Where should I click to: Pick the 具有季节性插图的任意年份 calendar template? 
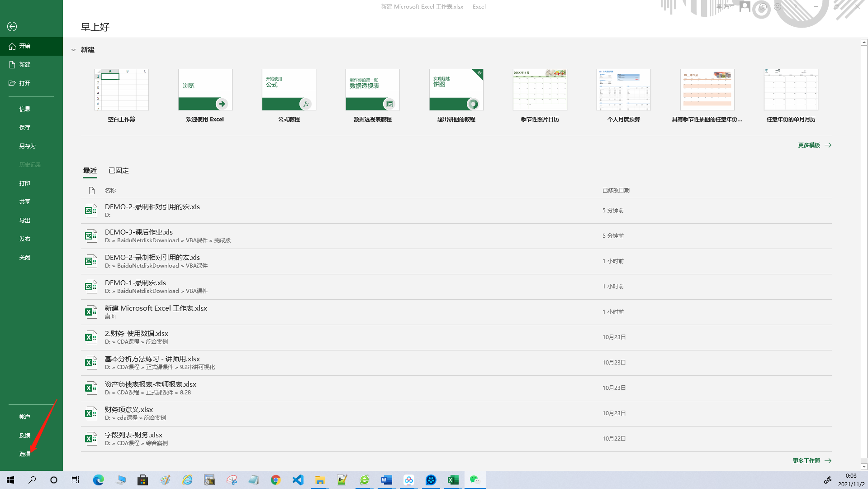[707, 90]
